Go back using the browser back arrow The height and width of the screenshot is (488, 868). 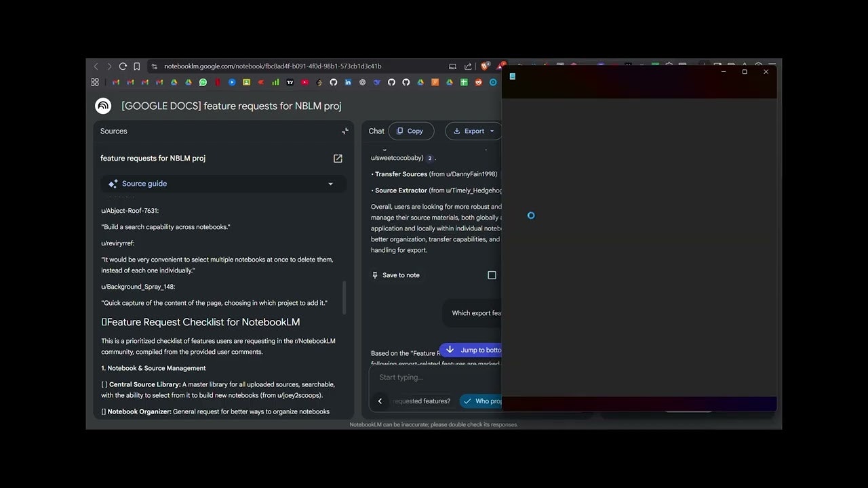click(96, 66)
